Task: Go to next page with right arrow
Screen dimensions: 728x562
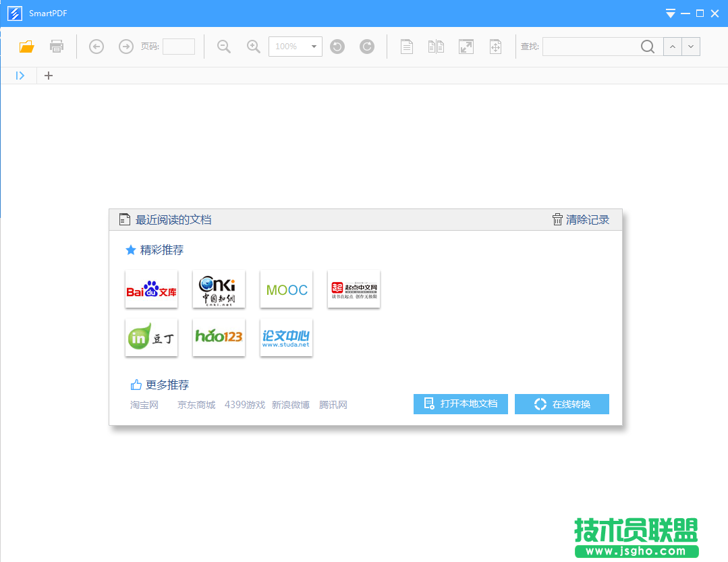Action: (x=125, y=47)
